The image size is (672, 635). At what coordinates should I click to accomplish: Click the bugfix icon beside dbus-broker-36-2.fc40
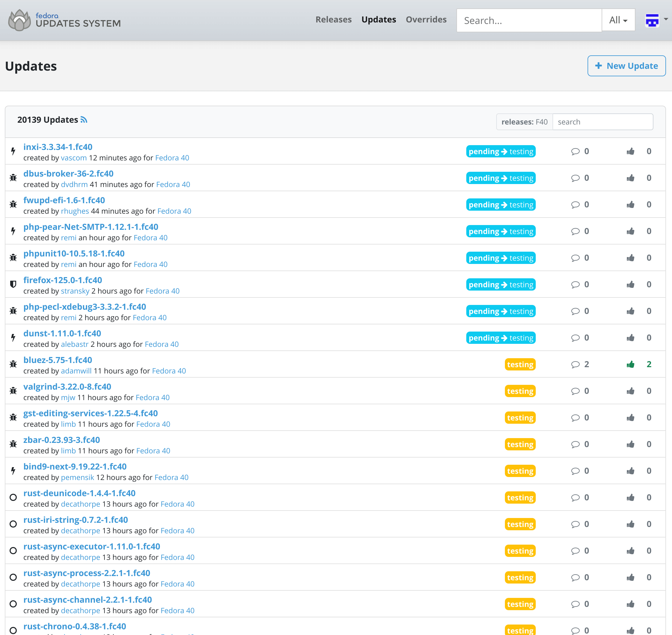pos(13,177)
